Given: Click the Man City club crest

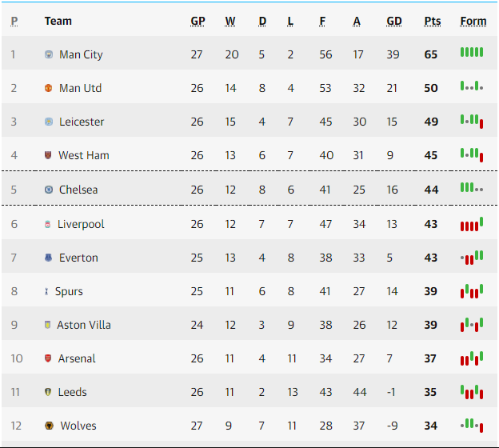Looking at the screenshot, I should [49, 54].
